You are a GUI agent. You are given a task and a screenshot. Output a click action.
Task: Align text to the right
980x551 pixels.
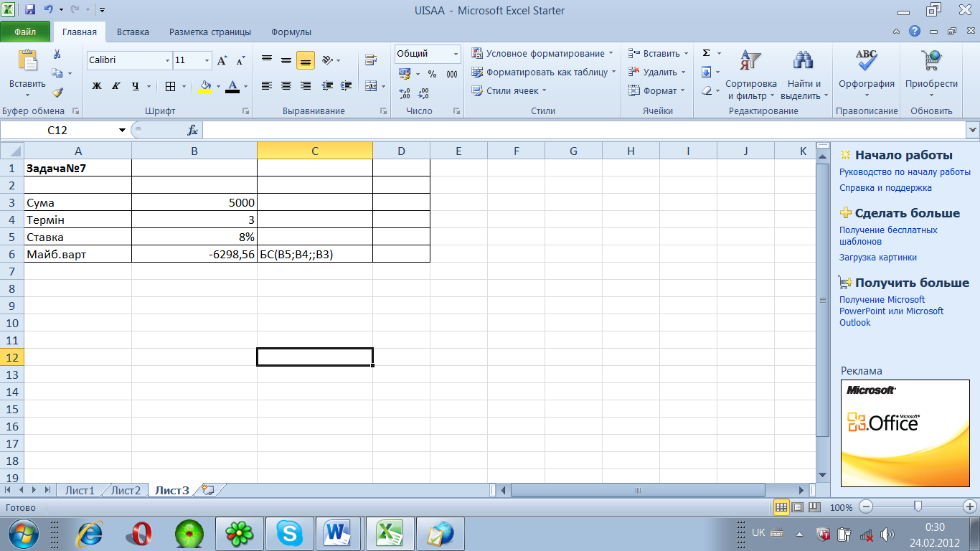306,86
